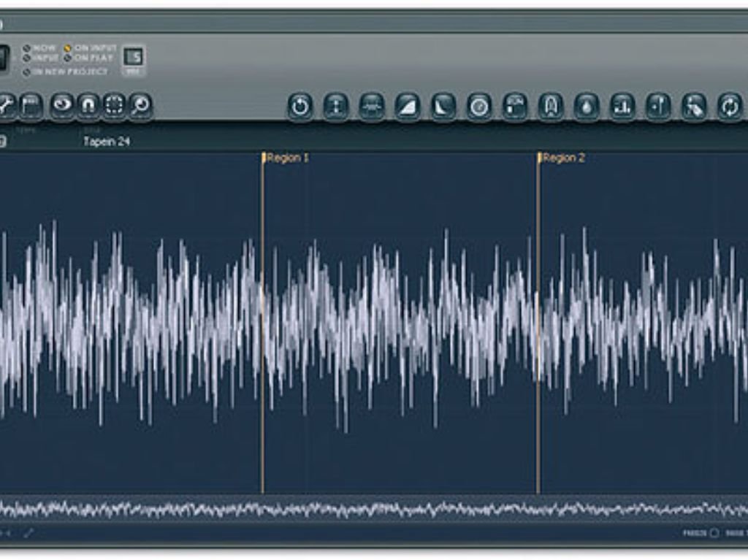Open the Select dashed-square menu button
This screenshot has width=748, height=560.
114,105
